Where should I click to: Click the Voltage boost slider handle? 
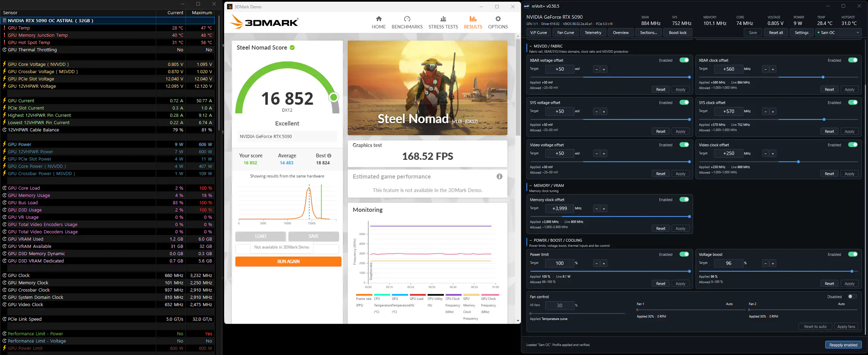point(852,271)
